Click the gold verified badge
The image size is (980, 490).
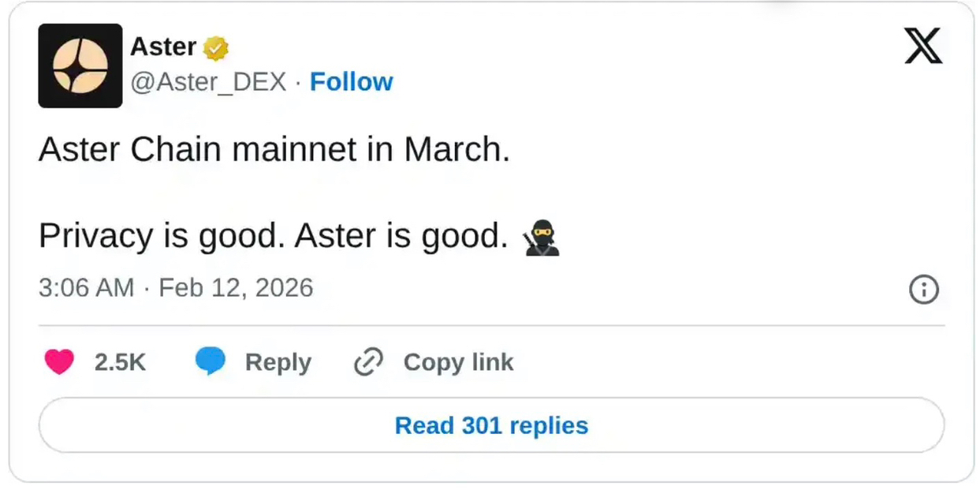(216, 48)
